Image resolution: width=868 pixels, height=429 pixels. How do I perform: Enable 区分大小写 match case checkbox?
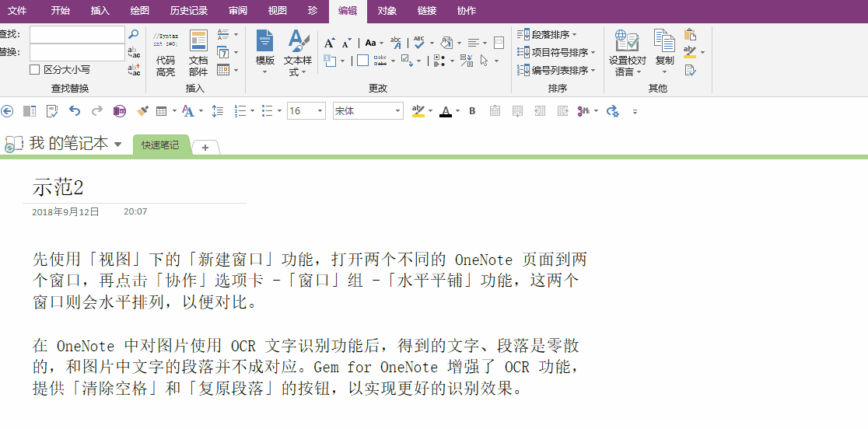[x=34, y=70]
